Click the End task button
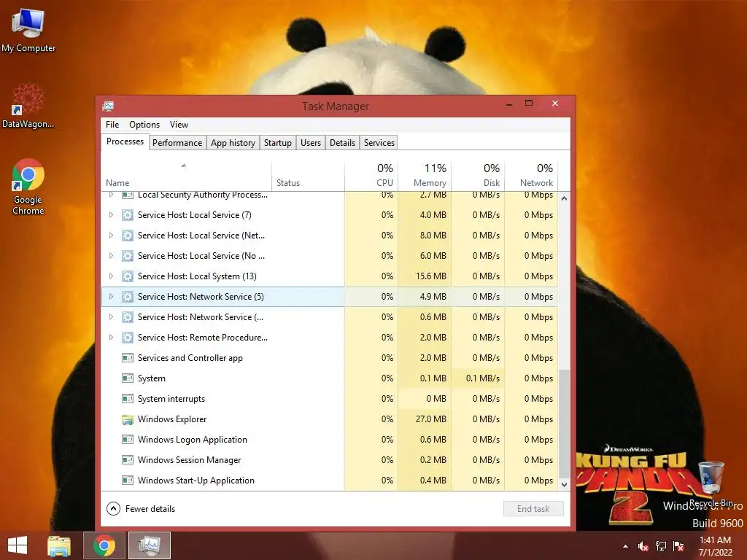This screenshot has height=560, width=747. click(533, 509)
